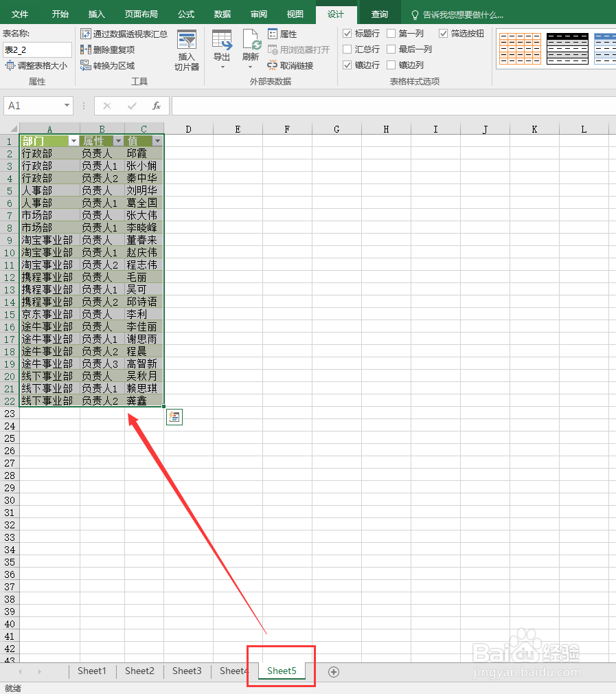The height and width of the screenshot is (694, 616).
Task: Click previous sheet navigation arrow
Action: 20,672
